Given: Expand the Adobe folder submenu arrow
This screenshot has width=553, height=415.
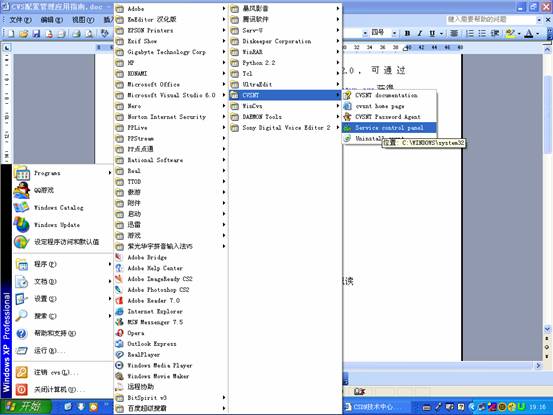Looking at the screenshot, I should [x=224, y=8].
